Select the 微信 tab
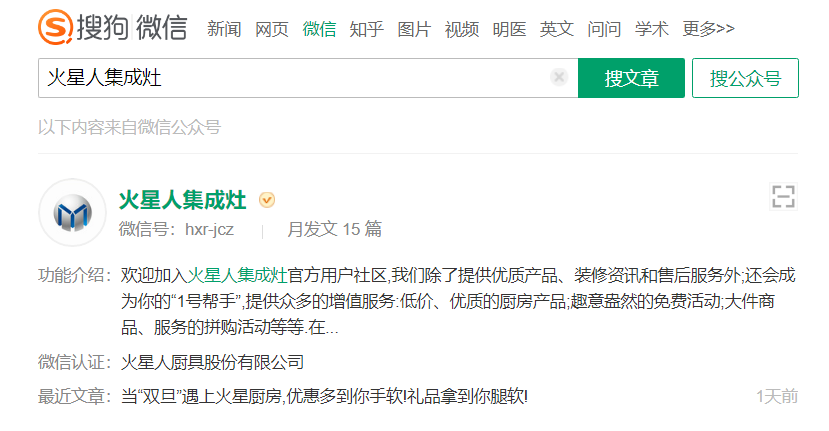 click(x=319, y=29)
